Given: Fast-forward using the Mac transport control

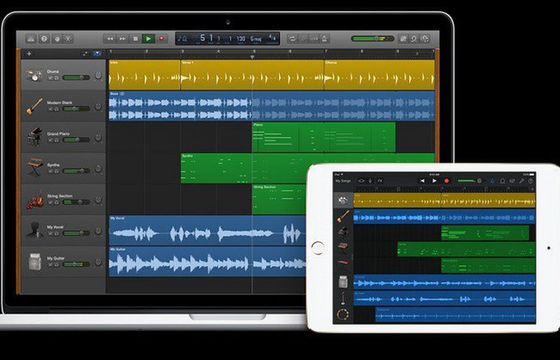Looking at the screenshot, I should pyautogui.click(x=123, y=39).
